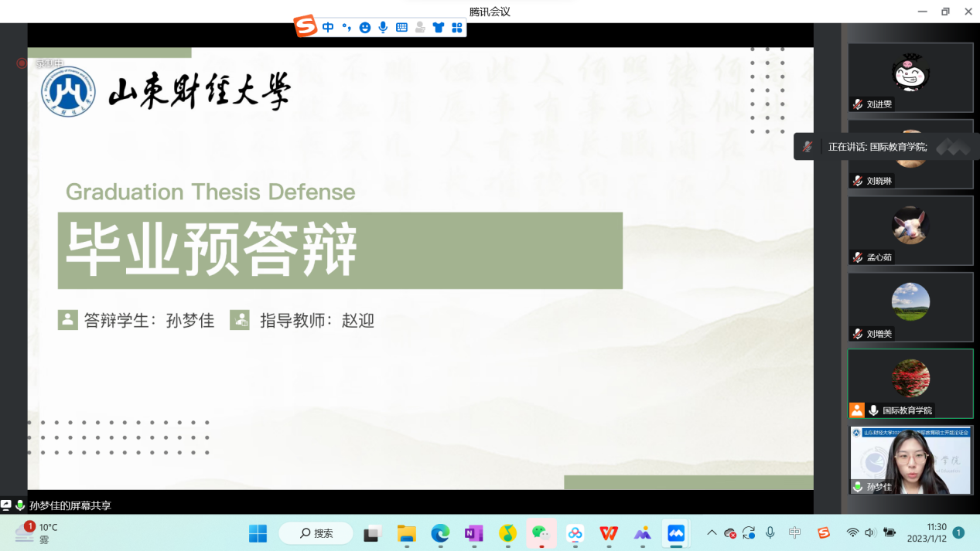Open WPS Office in taskbar

(x=609, y=533)
